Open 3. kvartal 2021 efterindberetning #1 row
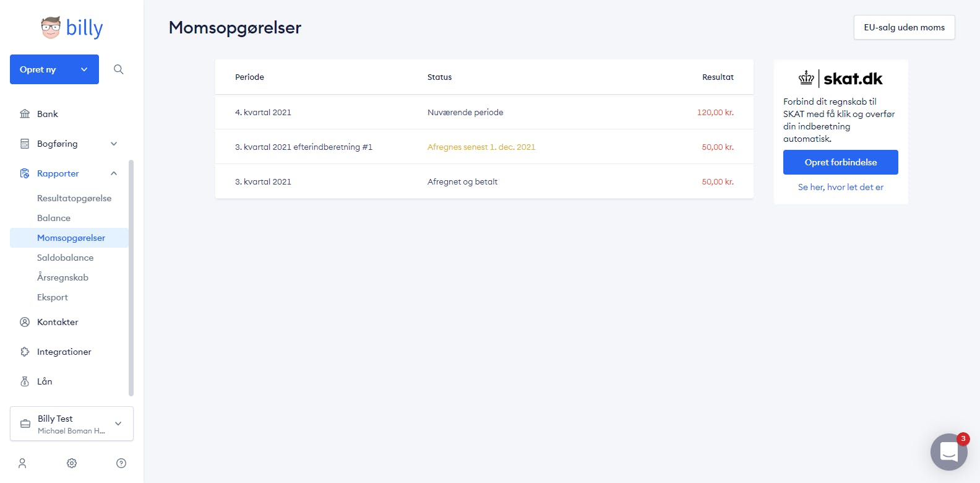This screenshot has width=980, height=483. [x=484, y=147]
